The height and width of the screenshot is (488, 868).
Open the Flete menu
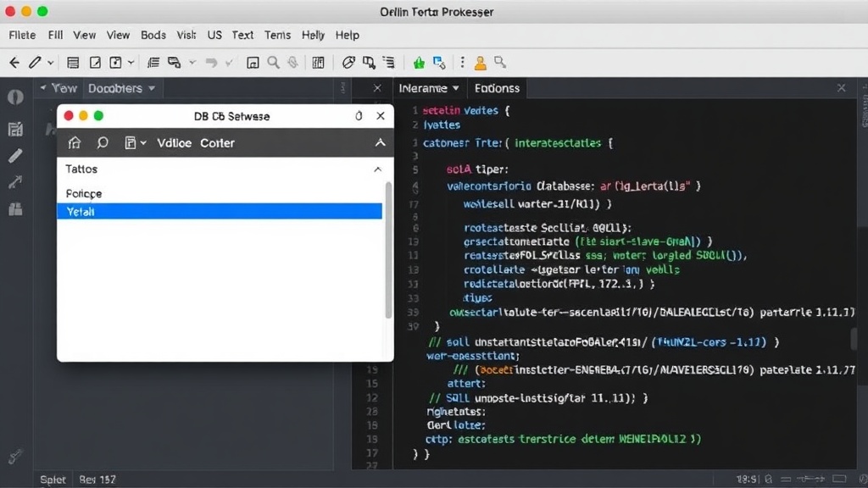22,35
